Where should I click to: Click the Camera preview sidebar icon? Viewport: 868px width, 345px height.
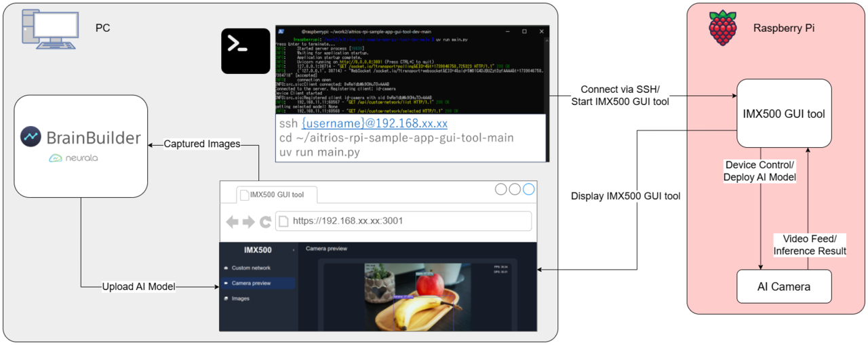[226, 283]
